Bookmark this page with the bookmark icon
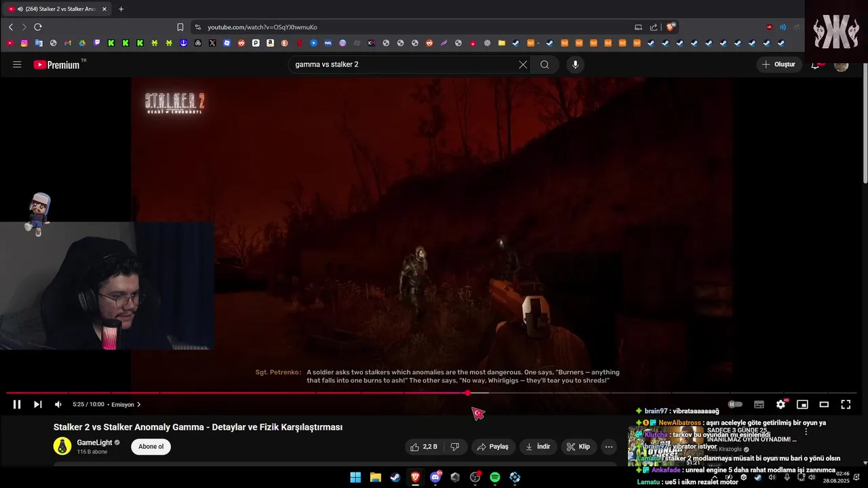 (x=180, y=27)
